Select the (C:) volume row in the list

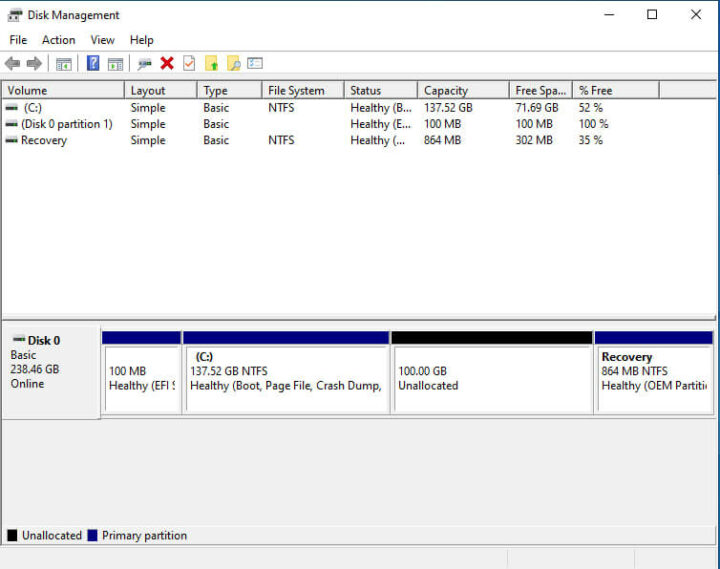tap(33, 108)
